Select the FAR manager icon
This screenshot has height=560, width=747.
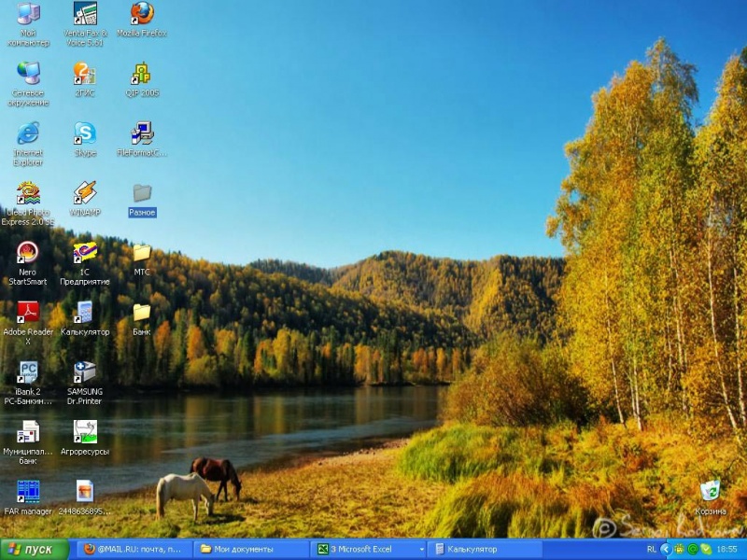pos(28,492)
